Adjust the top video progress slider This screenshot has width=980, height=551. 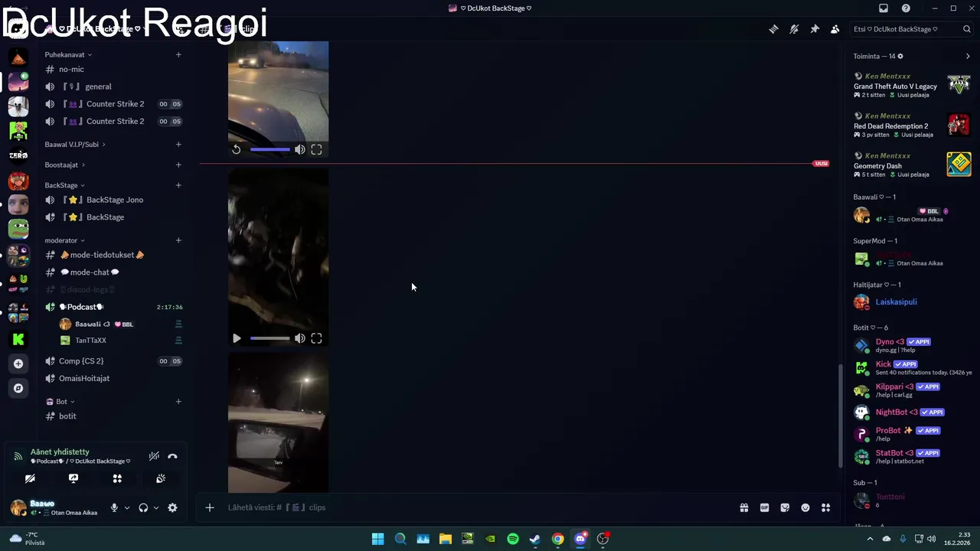coord(269,150)
